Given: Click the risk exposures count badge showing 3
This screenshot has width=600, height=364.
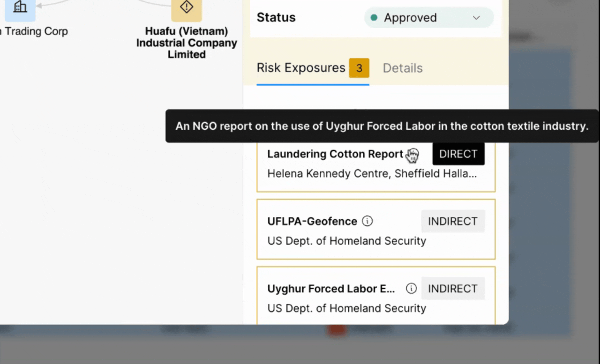Looking at the screenshot, I should pos(359,68).
